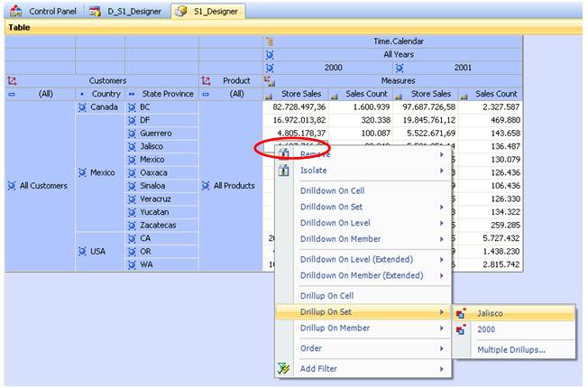Viewport: 588px width, 388px height.
Task: Choose Drillup On Cell
Action: coord(363,296)
